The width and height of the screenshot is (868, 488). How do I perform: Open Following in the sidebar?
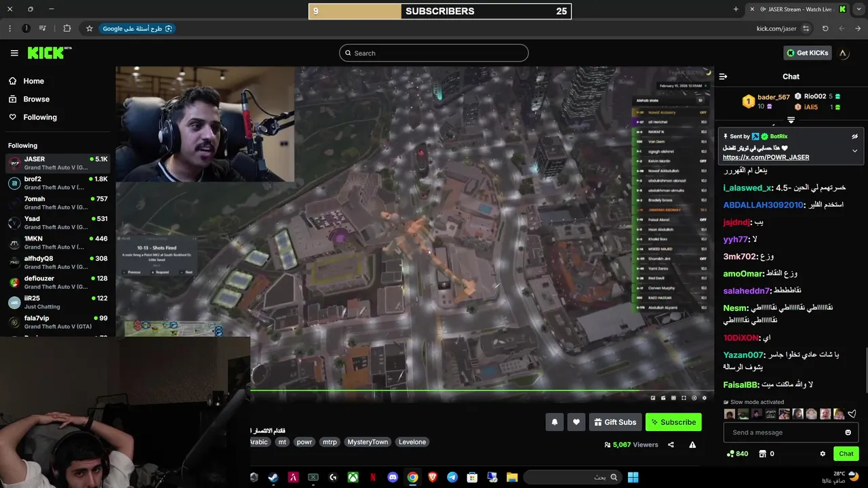[x=40, y=117]
